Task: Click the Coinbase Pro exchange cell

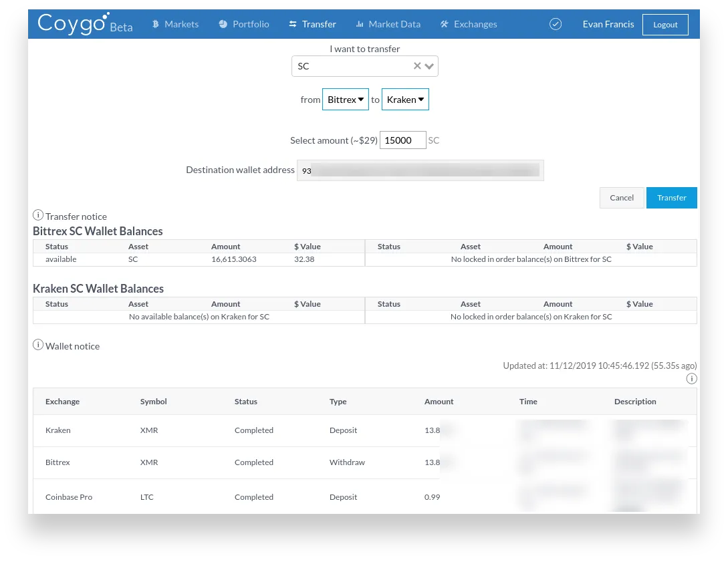Action: click(69, 497)
